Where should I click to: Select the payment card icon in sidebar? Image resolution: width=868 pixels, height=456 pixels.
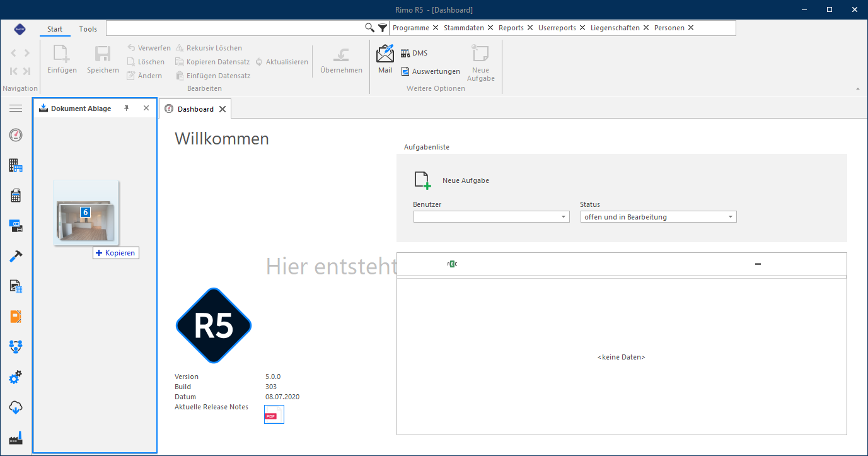pos(16,226)
